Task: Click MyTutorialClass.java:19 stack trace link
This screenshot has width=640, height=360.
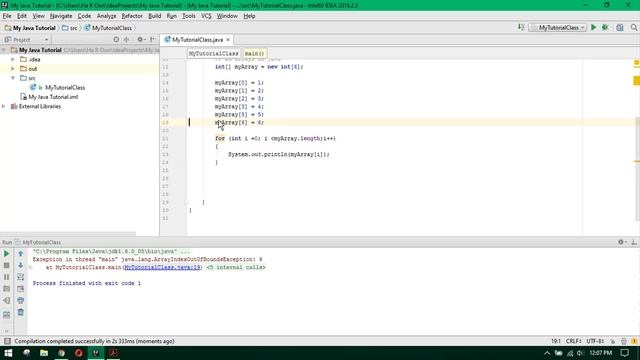Action: click(x=162, y=267)
